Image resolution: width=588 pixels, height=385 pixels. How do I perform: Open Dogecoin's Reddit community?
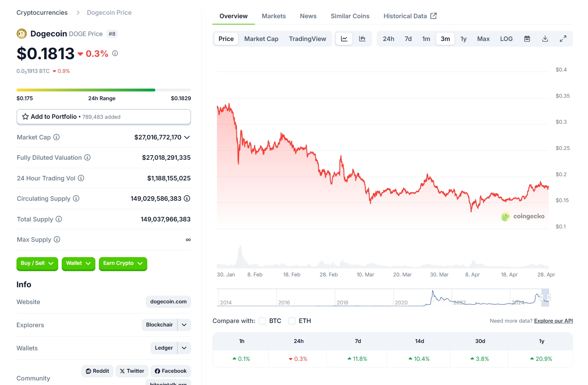click(97, 371)
